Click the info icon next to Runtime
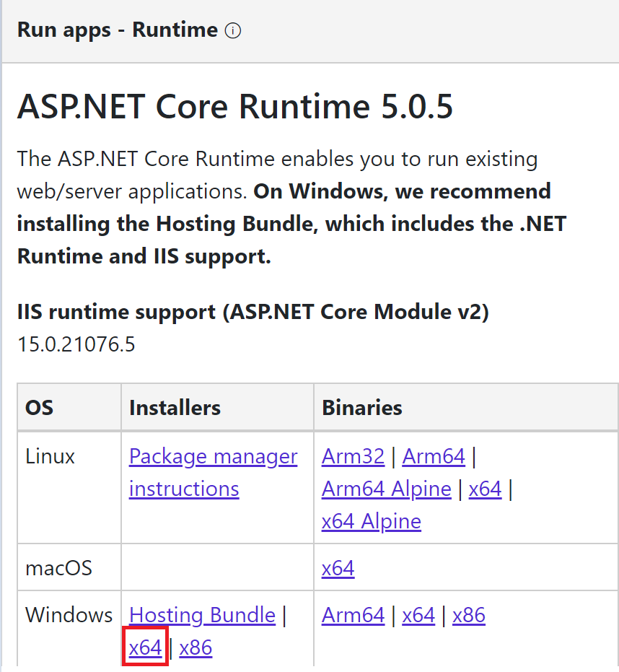This screenshot has width=619, height=672. coord(233,31)
